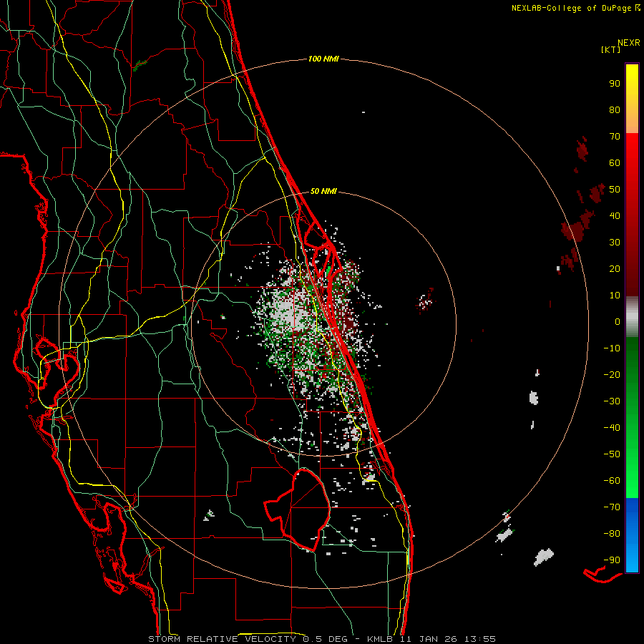Click the -40 value on velocity scale
The width and height of the screenshot is (644, 644).
[x=612, y=428]
